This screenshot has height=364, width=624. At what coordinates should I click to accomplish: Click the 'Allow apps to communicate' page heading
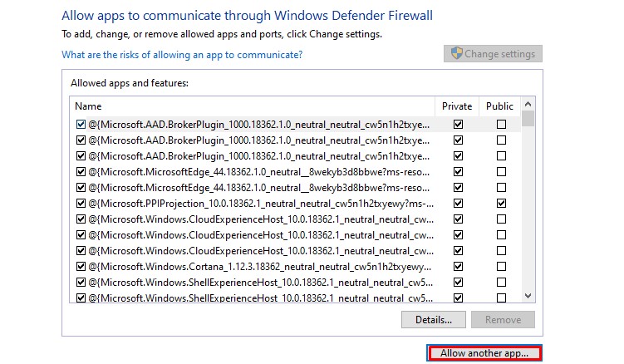coord(247,16)
